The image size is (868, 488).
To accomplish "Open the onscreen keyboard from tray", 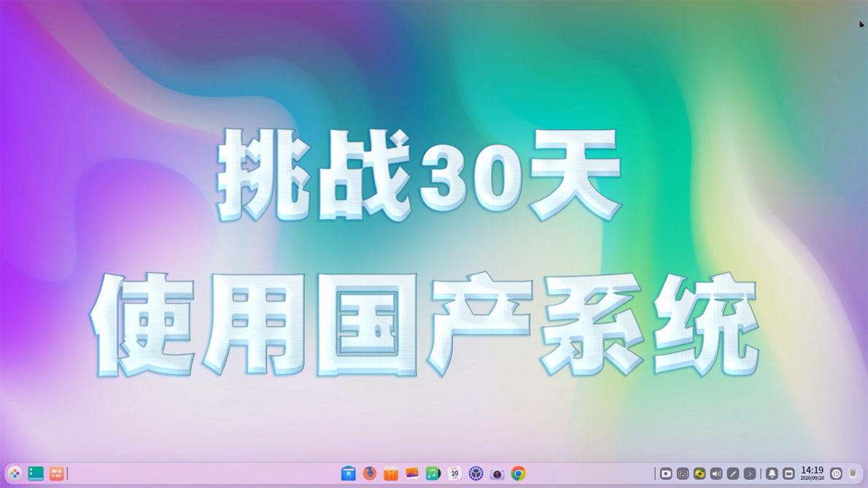I will pyautogui.click(x=683, y=473).
